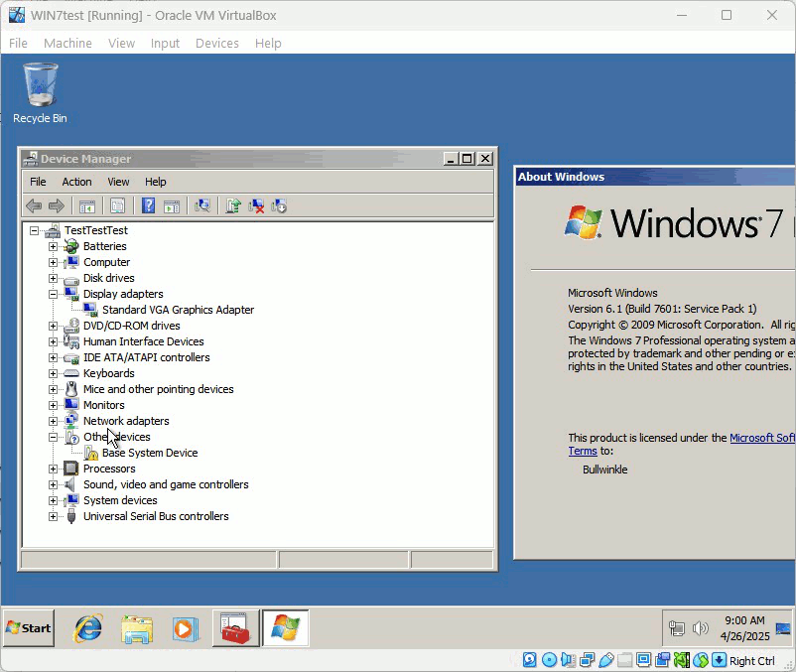796x672 pixels.
Task: Click Update Driver Software toolbar icon
Action: (233, 206)
